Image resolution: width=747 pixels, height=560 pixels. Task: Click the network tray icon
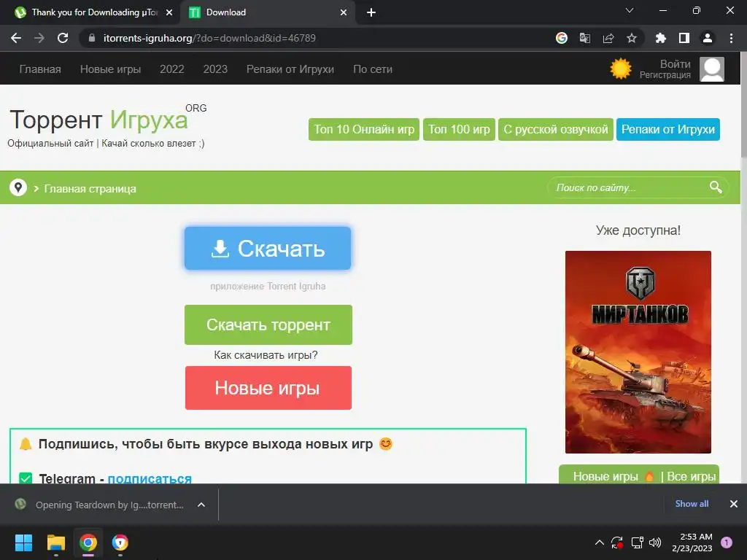pyautogui.click(x=637, y=542)
